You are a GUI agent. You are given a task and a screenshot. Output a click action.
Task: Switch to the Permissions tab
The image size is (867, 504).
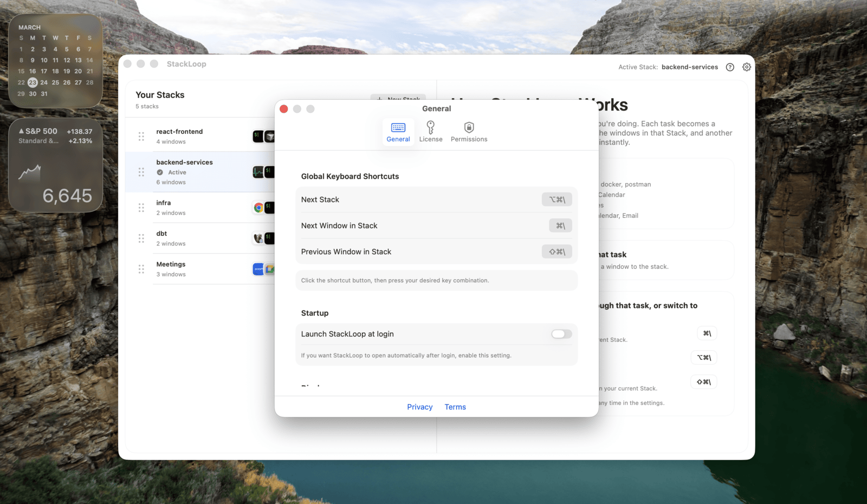(x=469, y=131)
